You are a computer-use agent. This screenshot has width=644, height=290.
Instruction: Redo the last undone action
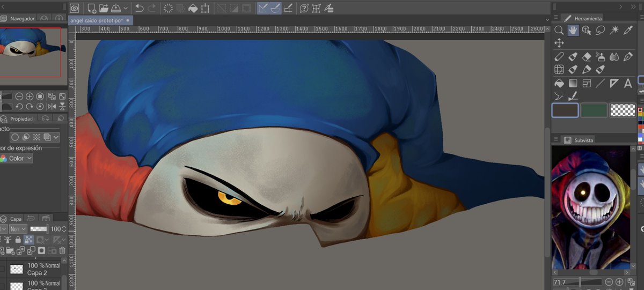(x=152, y=8)
